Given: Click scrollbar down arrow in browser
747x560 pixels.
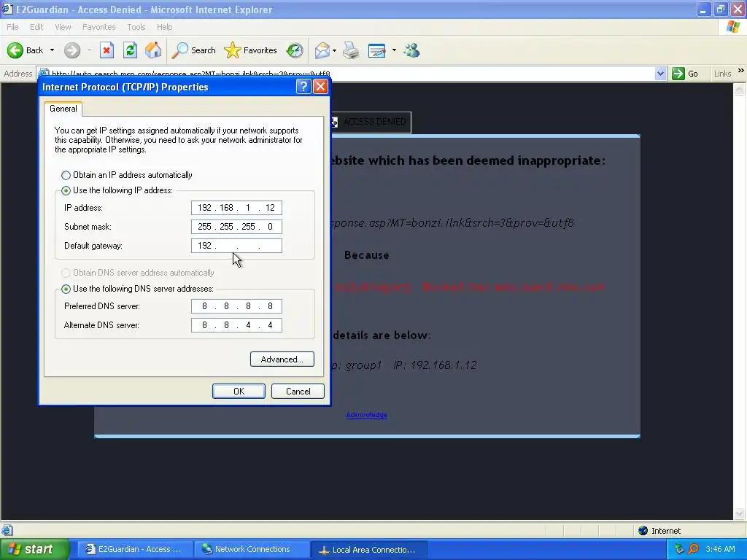Looking at the screenshot, I should (x=740, y=513).
